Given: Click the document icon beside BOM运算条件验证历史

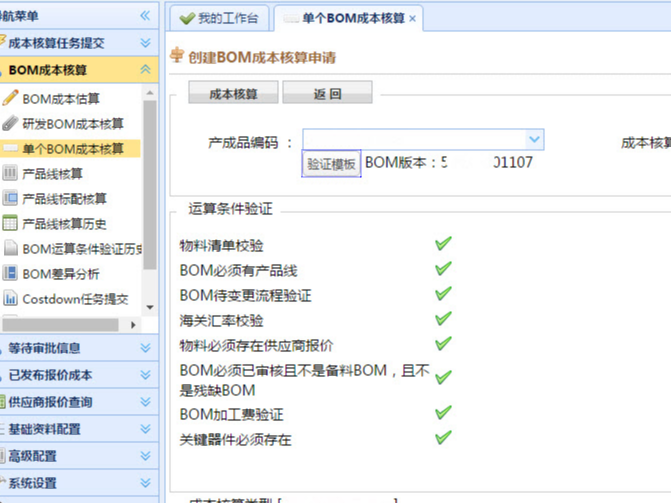Looking at the screenshot, I should tap(10, 248).
